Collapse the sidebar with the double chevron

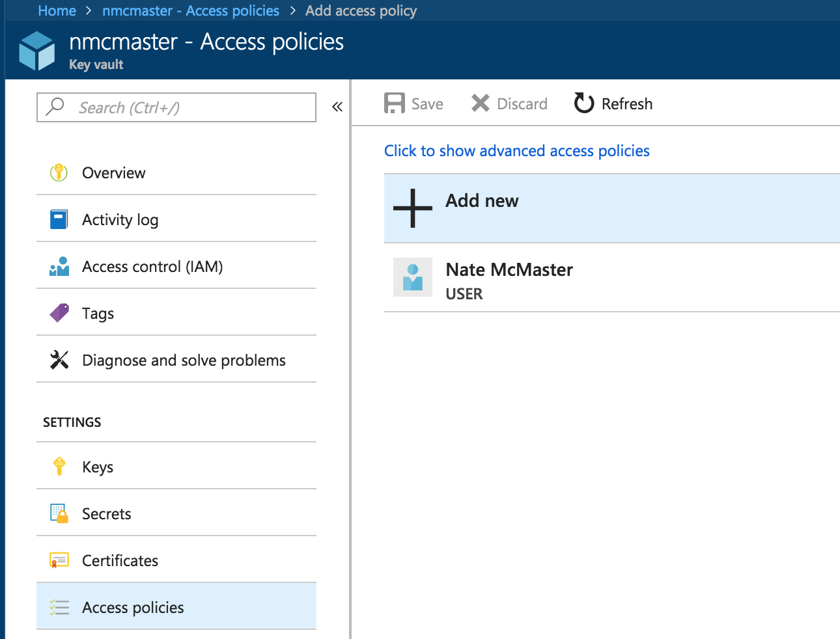pos(337,107)
